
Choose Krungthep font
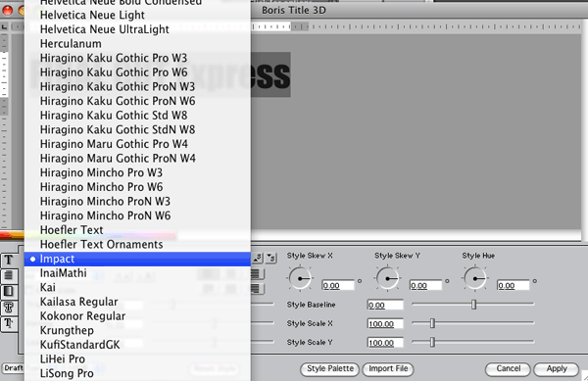(x=137, y=330)
